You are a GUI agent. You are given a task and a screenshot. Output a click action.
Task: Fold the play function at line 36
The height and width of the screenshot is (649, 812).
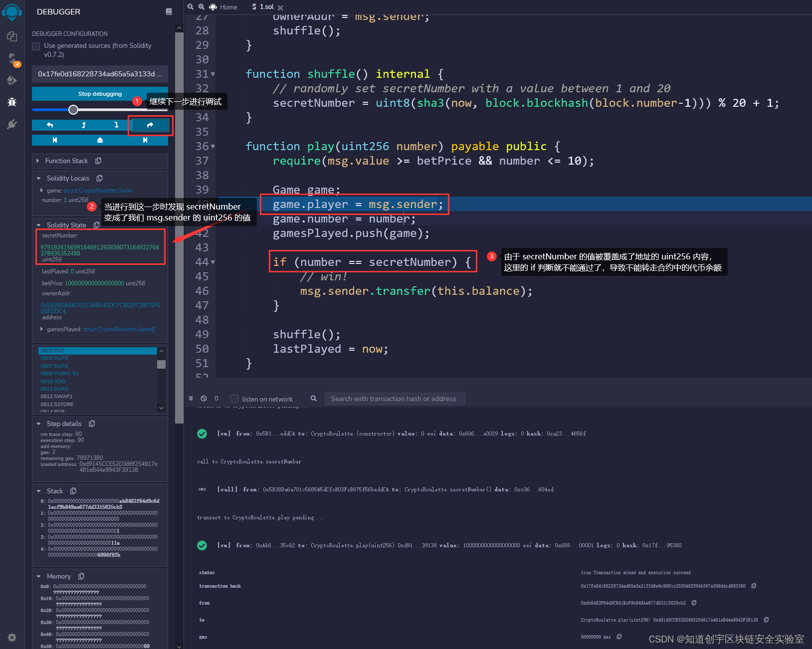[213, 147]
